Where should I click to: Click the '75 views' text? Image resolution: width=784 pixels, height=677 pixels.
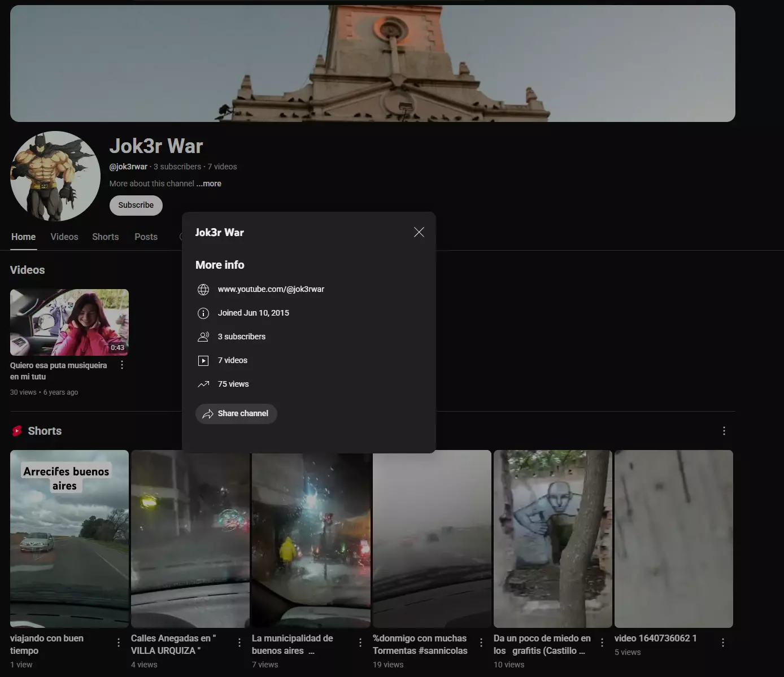tap(233, 384)
